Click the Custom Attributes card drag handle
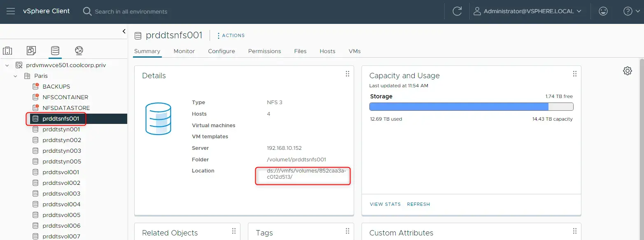This screenshot has width=644, height=240. click(x=575, y=231)
